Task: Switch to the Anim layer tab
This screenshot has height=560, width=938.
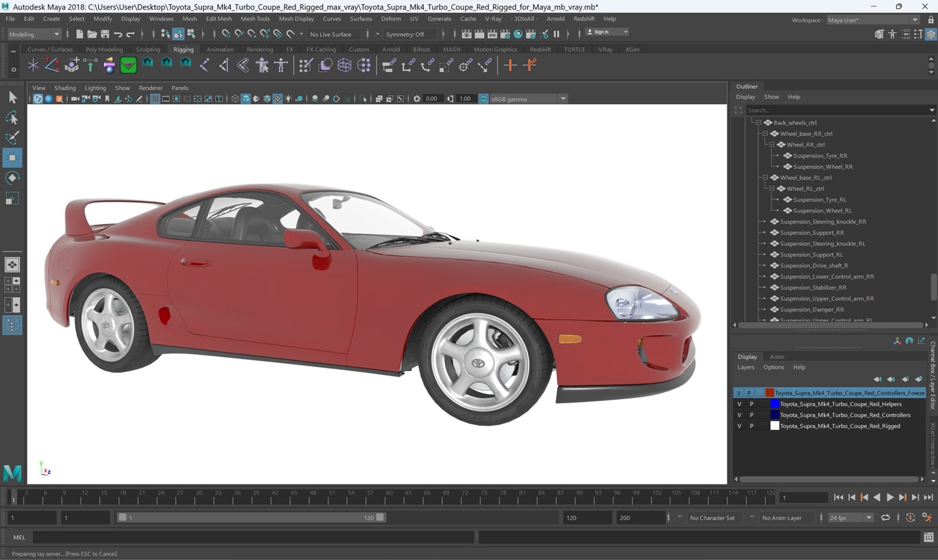Action: [777, 357]
